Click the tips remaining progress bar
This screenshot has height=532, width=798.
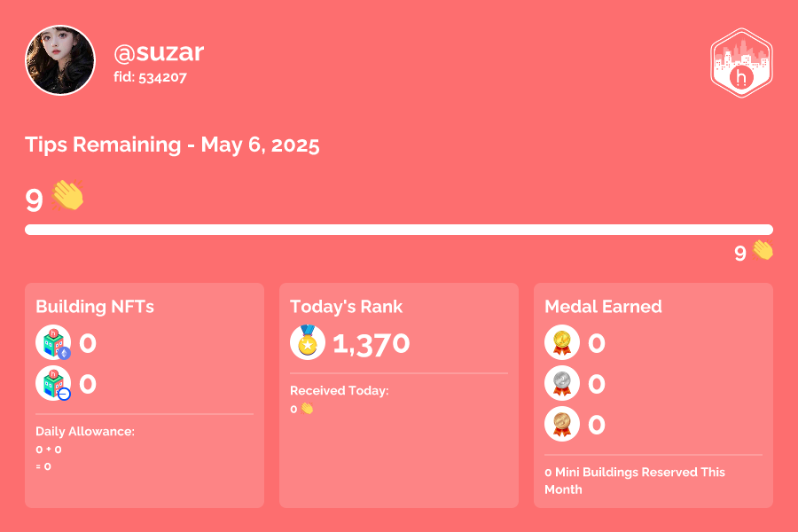399,230
